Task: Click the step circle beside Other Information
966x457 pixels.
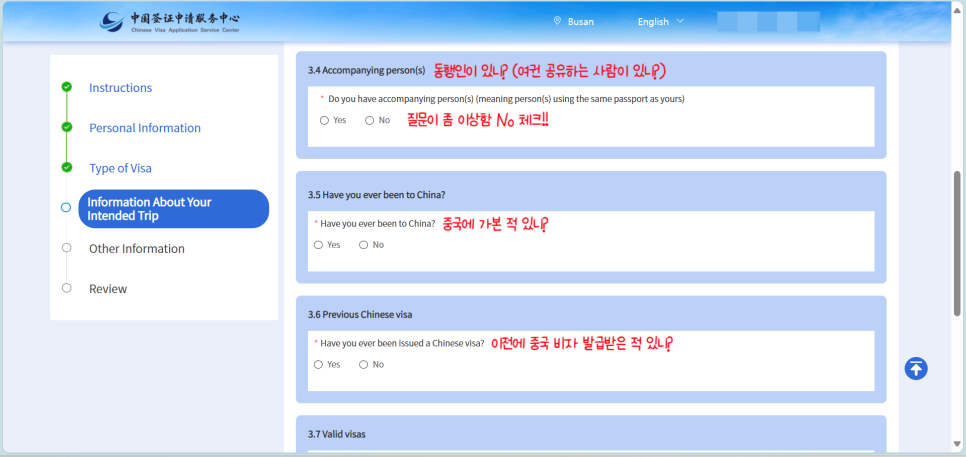Action: (67, 248)
